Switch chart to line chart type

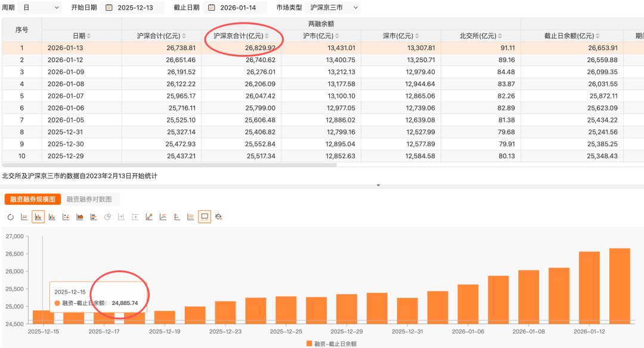24,217
